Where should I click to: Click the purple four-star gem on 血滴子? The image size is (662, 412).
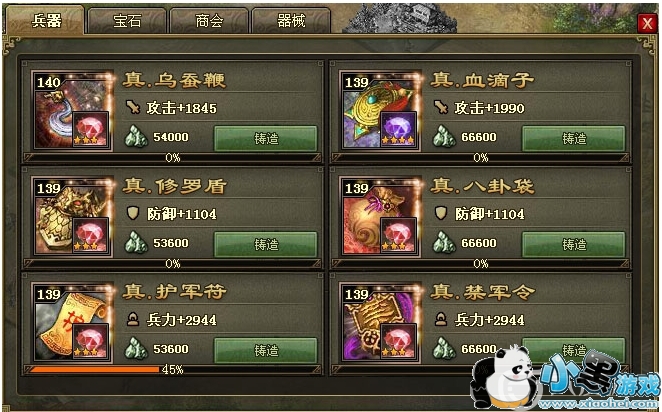tap(398, 129)
